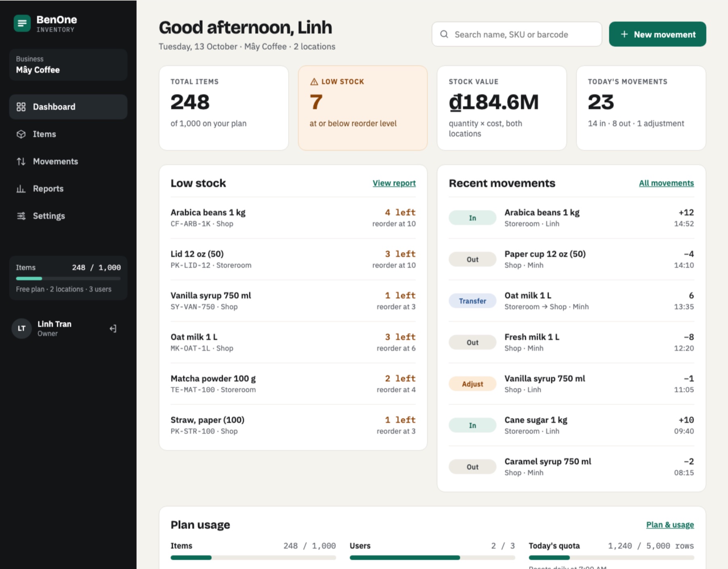Open Settings in the sidebar
This screenshot has height=569, width=728.
[68, 216]
